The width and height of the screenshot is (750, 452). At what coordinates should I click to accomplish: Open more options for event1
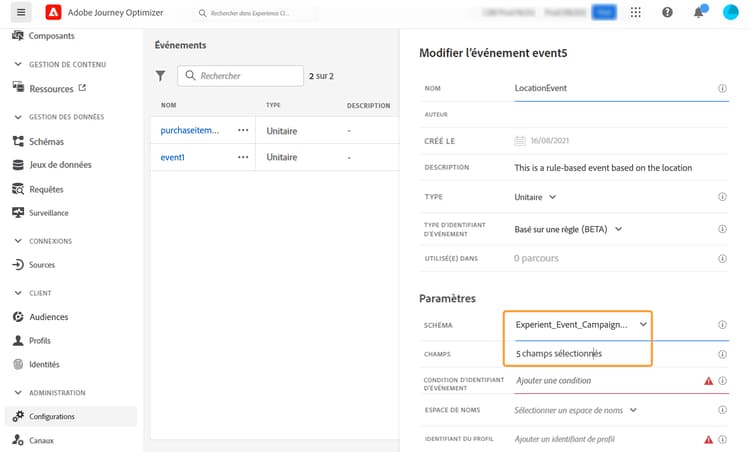(x=243, y=157)
